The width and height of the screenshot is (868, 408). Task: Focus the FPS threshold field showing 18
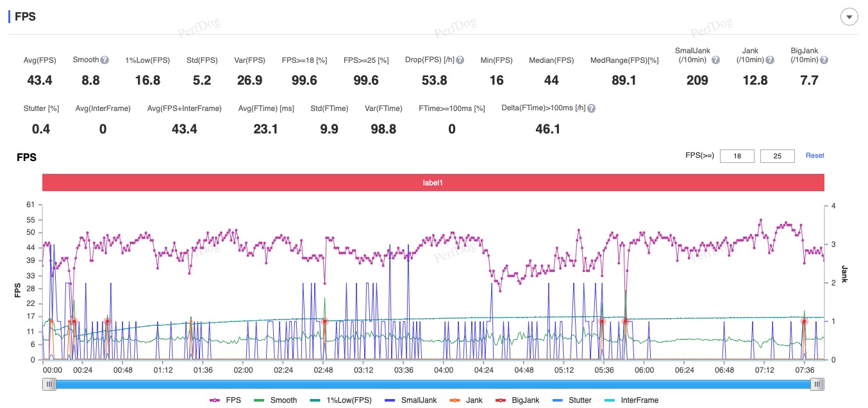click(737, 156)
